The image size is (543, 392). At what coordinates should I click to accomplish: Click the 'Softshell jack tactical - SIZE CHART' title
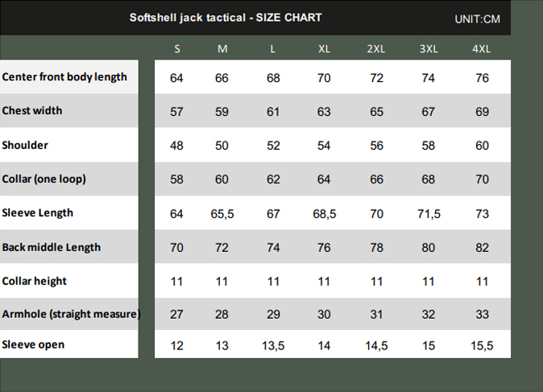pos(226,18)
